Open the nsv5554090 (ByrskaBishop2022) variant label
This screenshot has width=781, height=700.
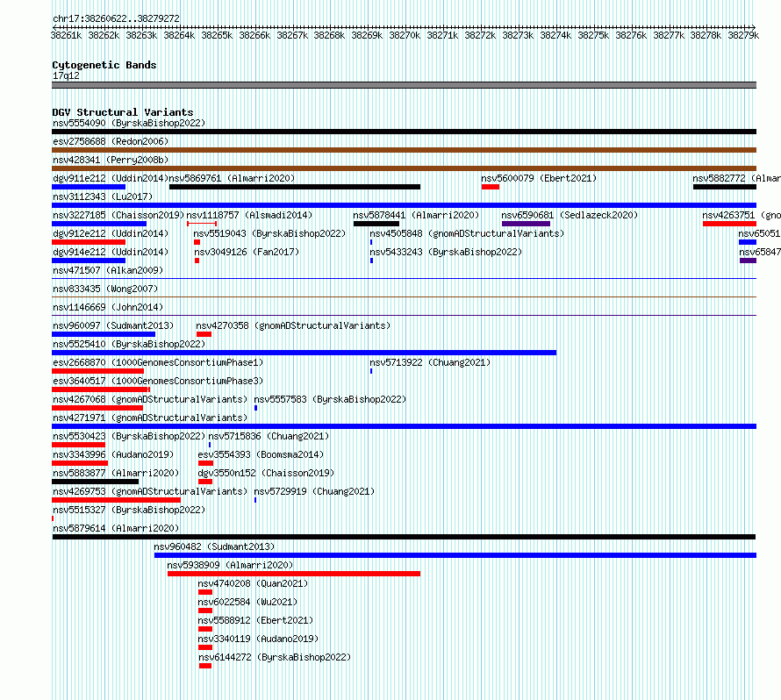(129, 123)
